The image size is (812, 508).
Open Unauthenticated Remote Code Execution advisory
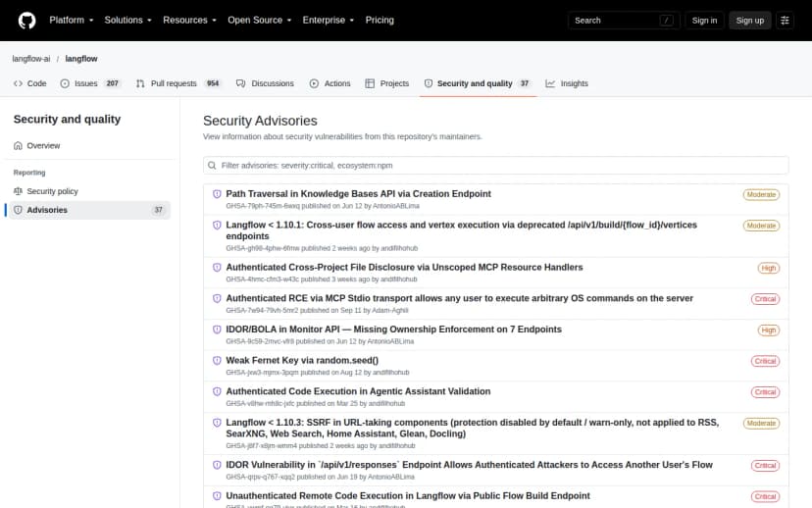click(408, 496)
